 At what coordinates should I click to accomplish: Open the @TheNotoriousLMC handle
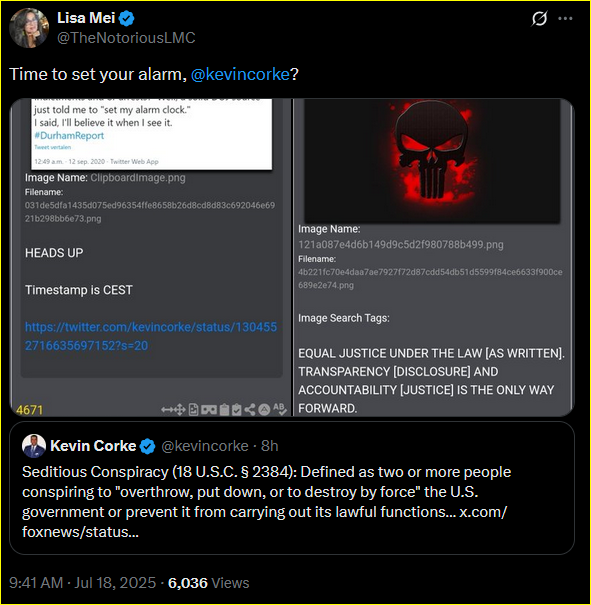point(126,38)
